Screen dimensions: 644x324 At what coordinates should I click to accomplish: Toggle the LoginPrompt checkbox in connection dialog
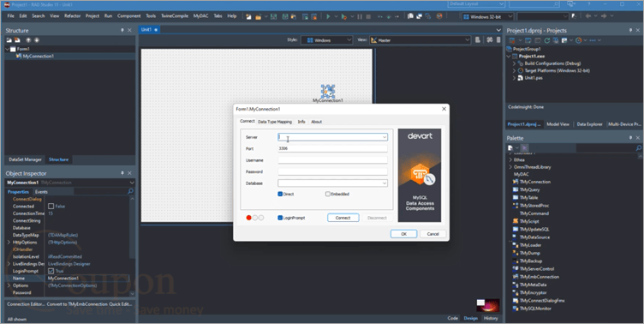point(280,218)
